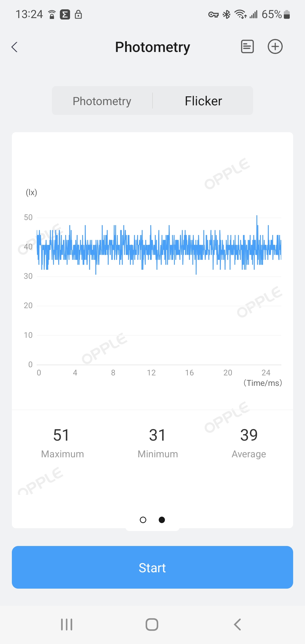Screen dimensions: 305x644
Task: Switch to the Photometry tab
Action: [x=102, y=101]
